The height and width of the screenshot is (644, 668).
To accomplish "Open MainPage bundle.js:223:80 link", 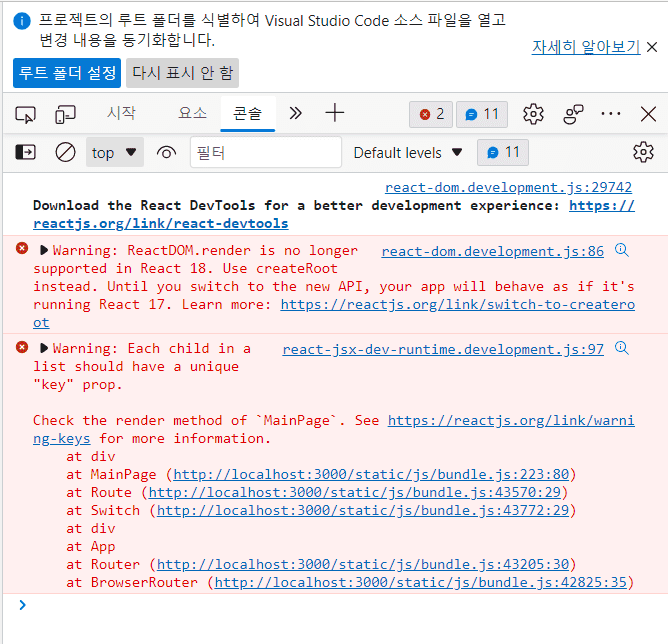I will (371, 474).
